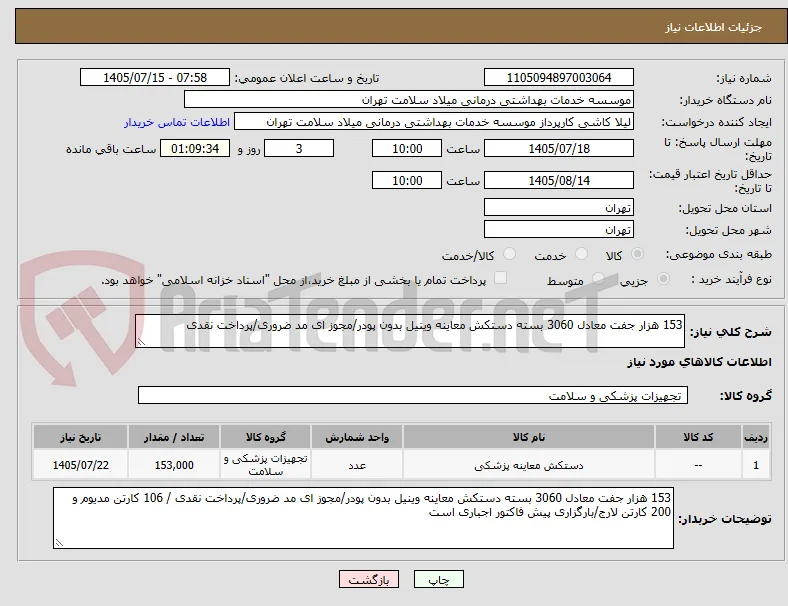Click the delivery province field تهران
The image size is (788, 606).
click(x=559, y=208)
